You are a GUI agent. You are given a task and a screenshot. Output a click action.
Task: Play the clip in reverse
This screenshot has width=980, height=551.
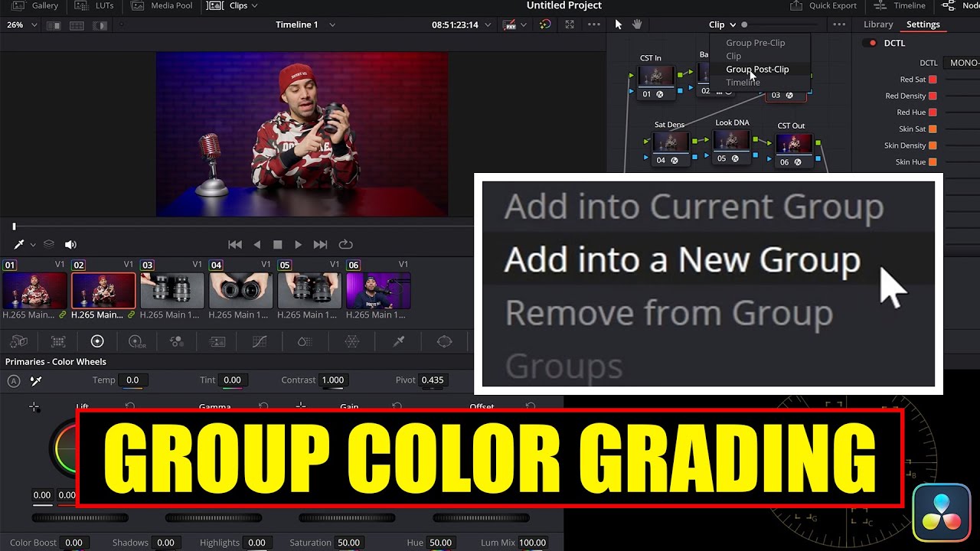click(257, 245)
